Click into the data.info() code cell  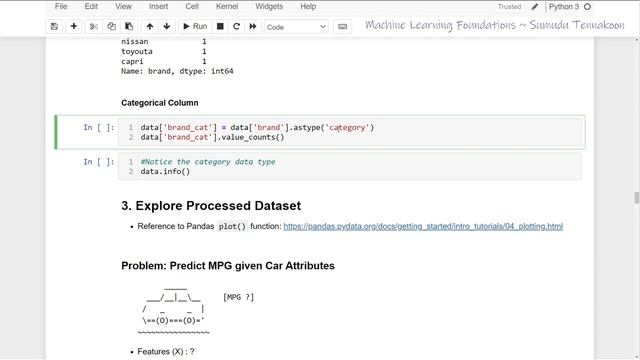(x=350, y=167)
